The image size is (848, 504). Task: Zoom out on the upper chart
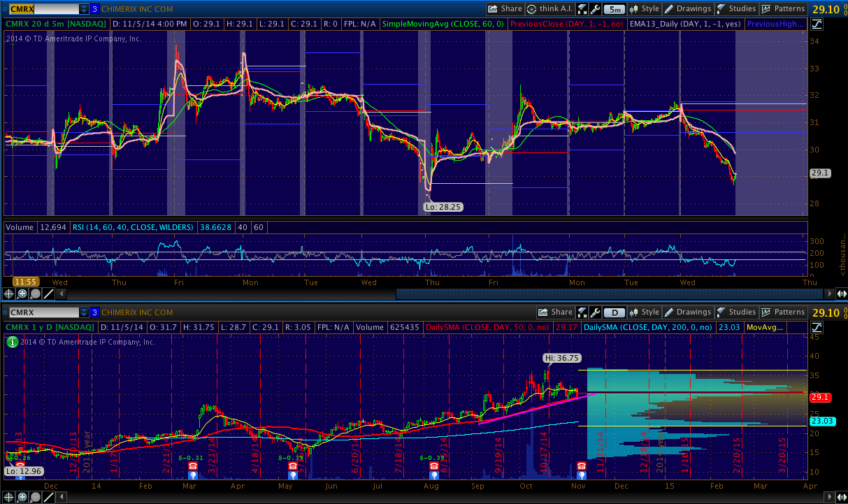pyautogui.click(x=34, y=294)
